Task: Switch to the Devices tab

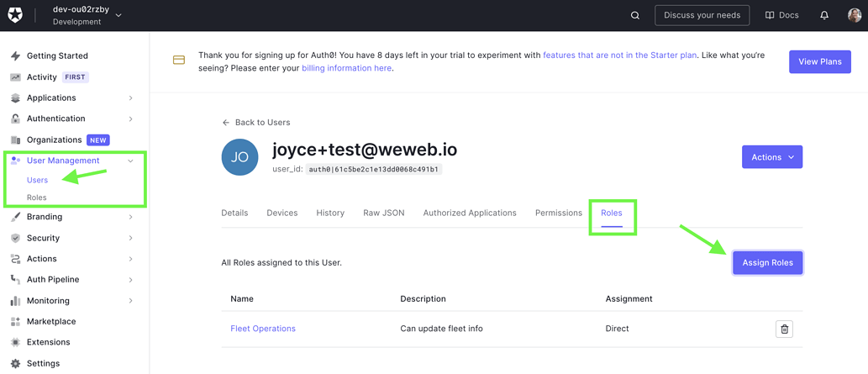Action: coord(282,213)
